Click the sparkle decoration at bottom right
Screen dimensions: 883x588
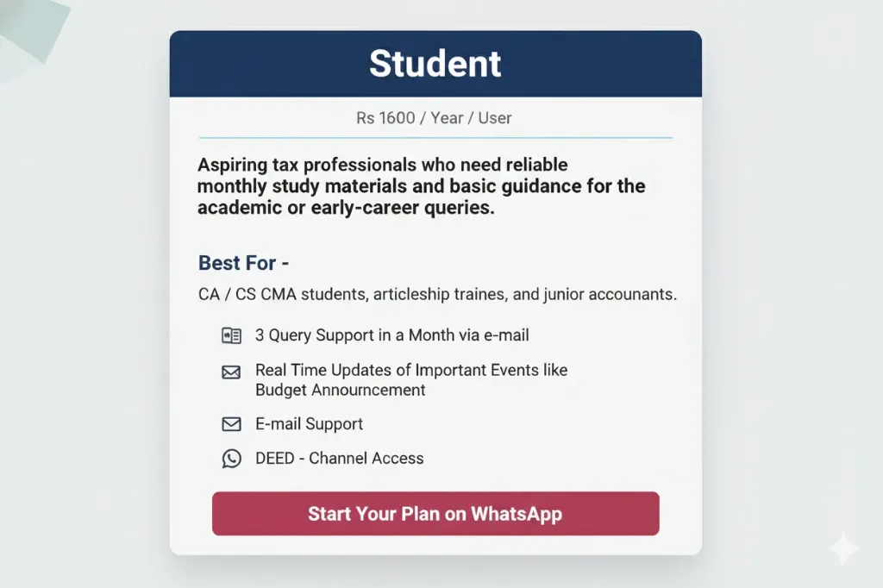(842, 550)
